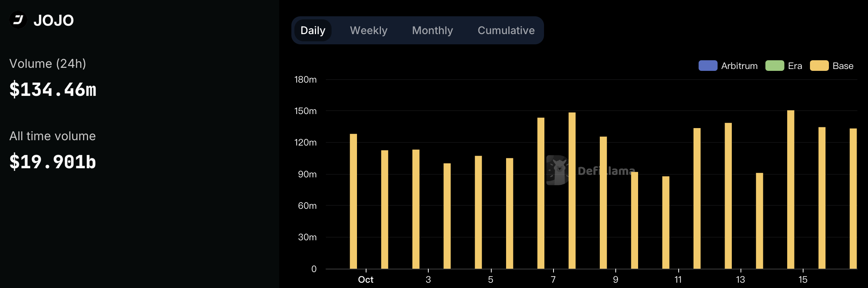The height and width of the screenshot is (288, 868).
Task: Click the first bar left of Oct label
Action: pyautogui.click(x=353, y=201)
